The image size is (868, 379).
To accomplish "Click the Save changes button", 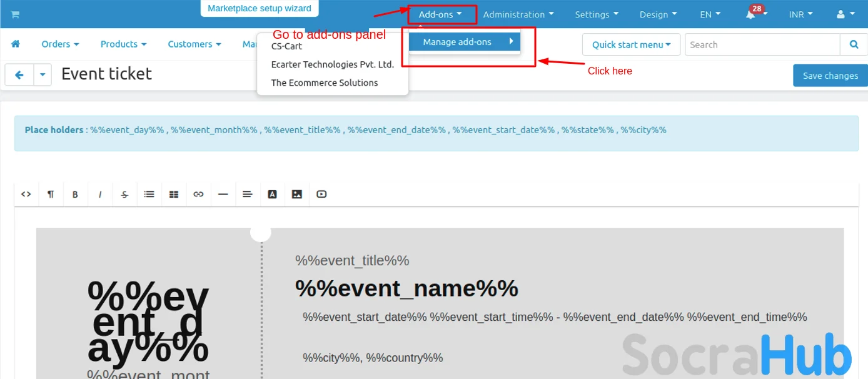I will click(x=830, y=76).
